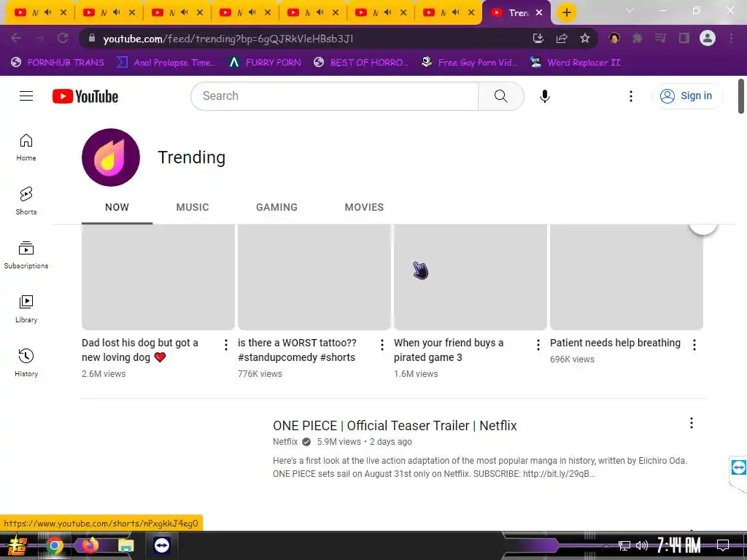This screenshot has height=560, width=747.
Task: Start voice search with the microphone
Action: [544, 96]
